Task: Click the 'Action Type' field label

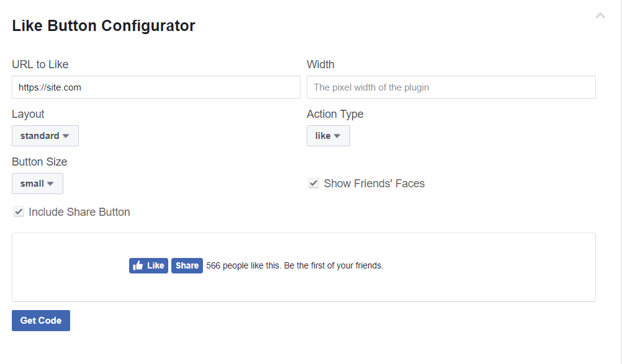Action: click(335, 114)
